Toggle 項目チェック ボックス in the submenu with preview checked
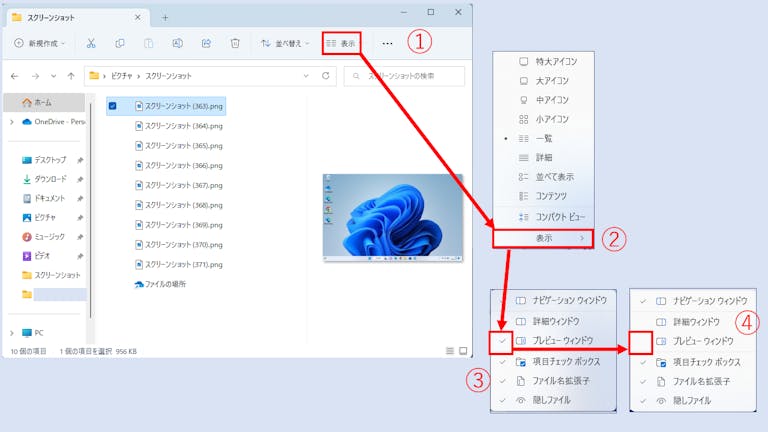Viewport: 768px width, 432px height. point(553,361)
